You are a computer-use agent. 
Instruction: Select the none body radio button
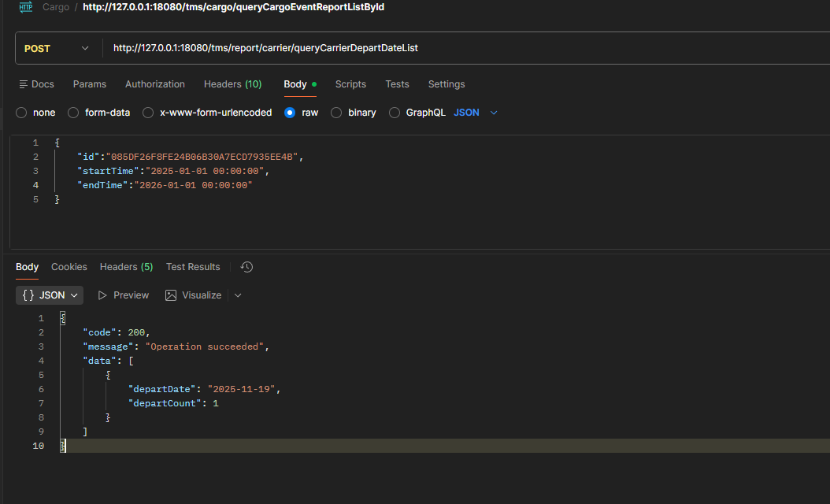click(21, 113)
